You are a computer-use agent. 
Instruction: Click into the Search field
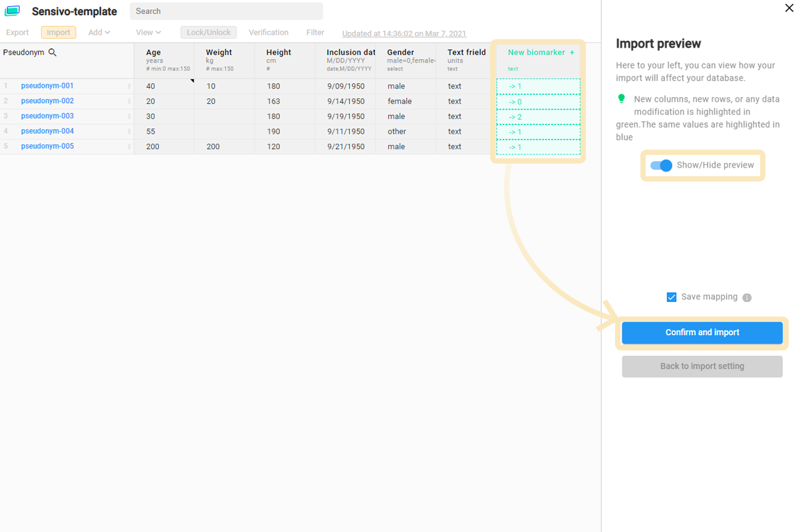[226, 11]
